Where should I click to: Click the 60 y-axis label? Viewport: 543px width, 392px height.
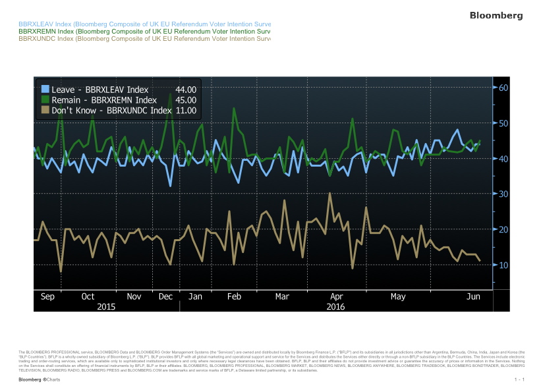pyautogui.click(x=503, y=88)
